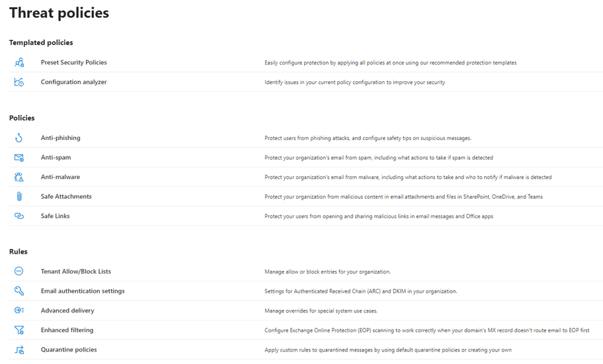
Task: Click the Email authentication key icon
Action: [x=19, y=291]
